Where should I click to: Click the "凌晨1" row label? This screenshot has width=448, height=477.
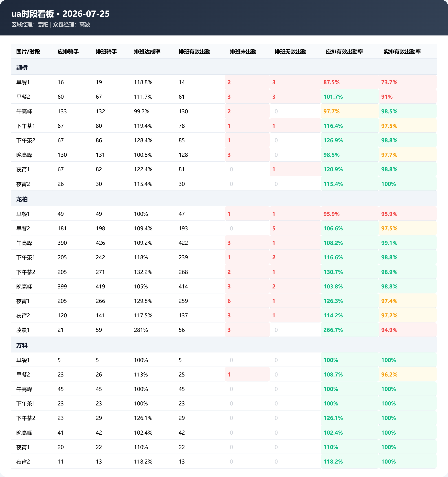[23, 330]
